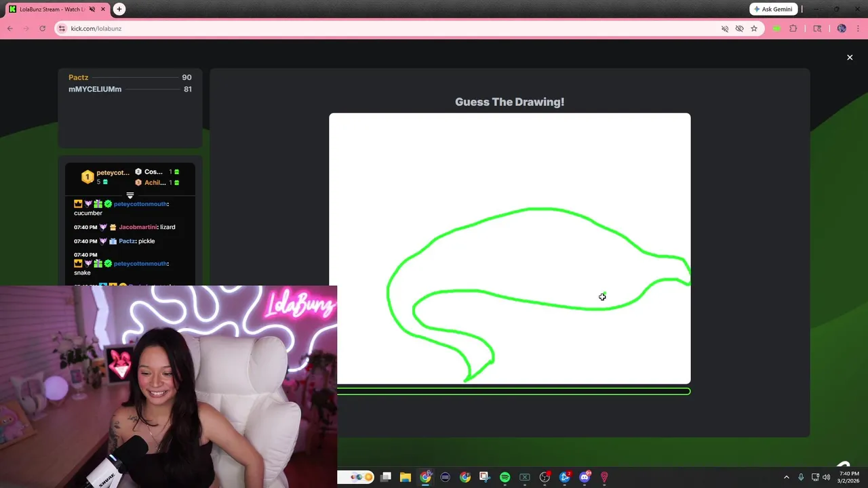Click the microphone tray icon
This screenshot has height=488, width=868.
(x=801, y=477)
